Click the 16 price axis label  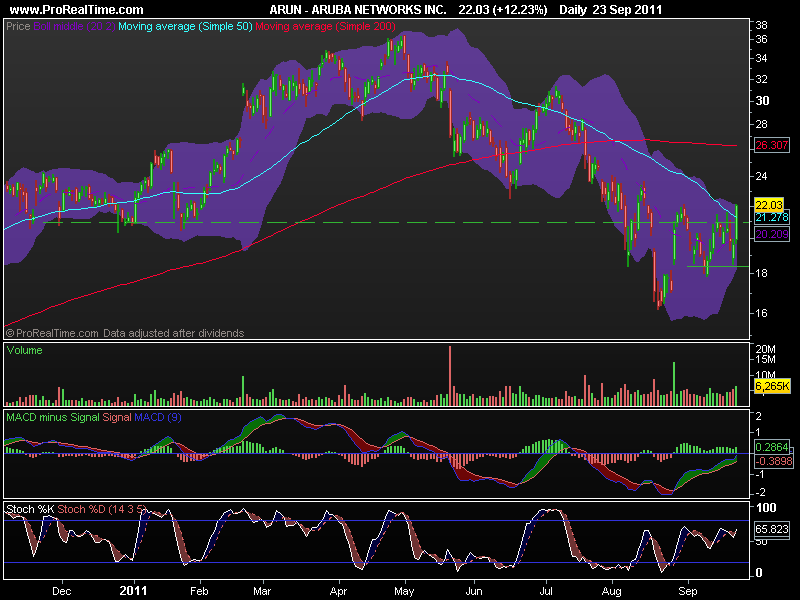[x=761, y=313]
